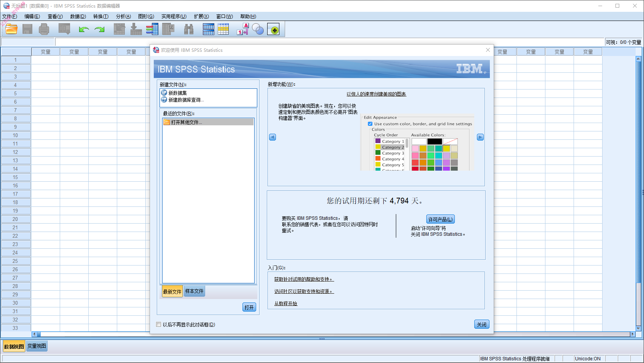The image size is (644, 363).
Task: Switch to 数据视图 tab at the bottom
Action: tap(14, 346)
